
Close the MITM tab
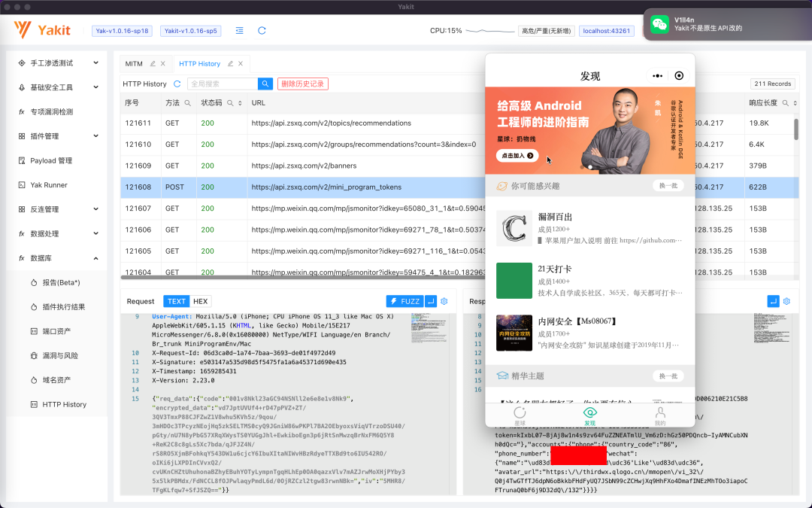point(163,64)
